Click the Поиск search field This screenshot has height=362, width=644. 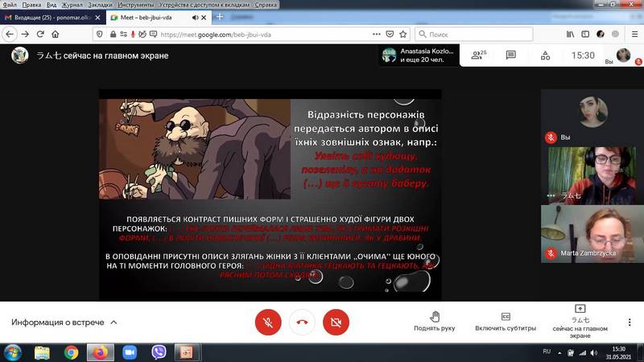(474, 35)
